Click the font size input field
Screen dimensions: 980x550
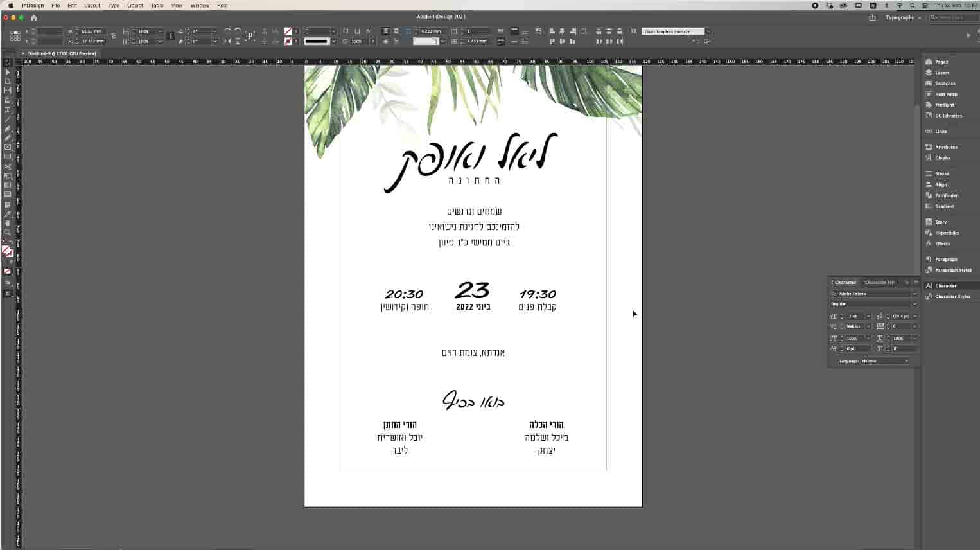click(854, 316)
